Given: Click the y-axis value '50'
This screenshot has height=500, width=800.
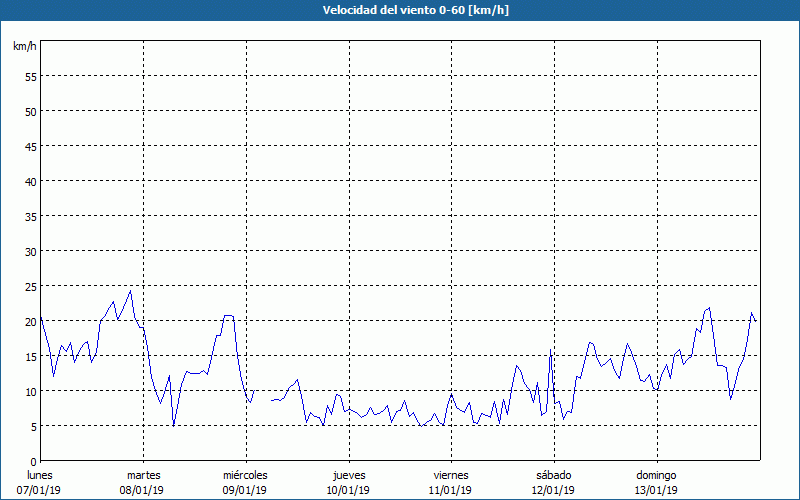Looking at the screenshot, I should (x=31, y=111).
